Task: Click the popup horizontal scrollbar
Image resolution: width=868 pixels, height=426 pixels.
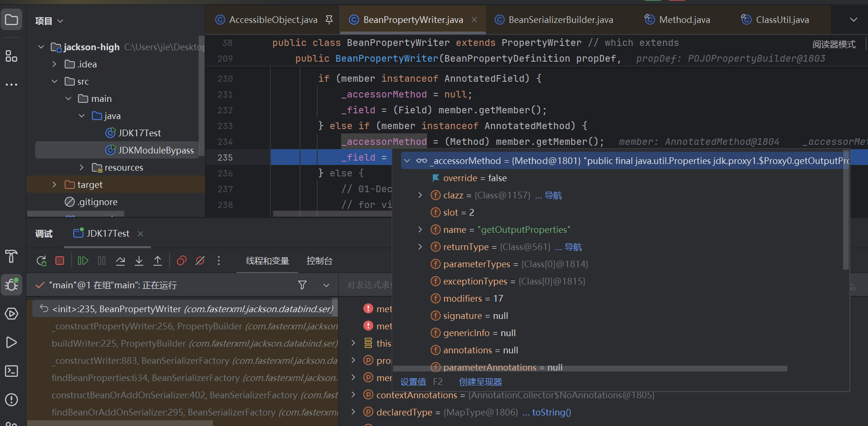Action: pyautogui.click(x=590, y=369)
